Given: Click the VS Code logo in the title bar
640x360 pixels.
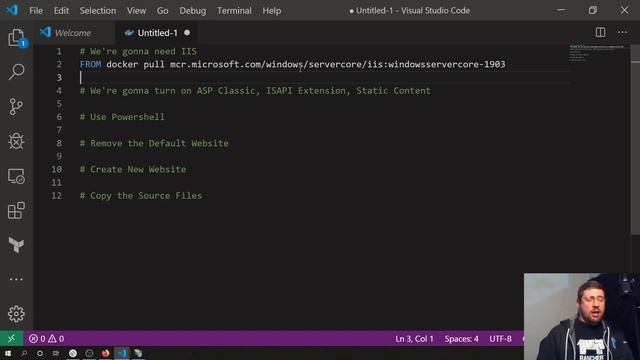Looking at the screenshot, I should click(x=12, y=10).
